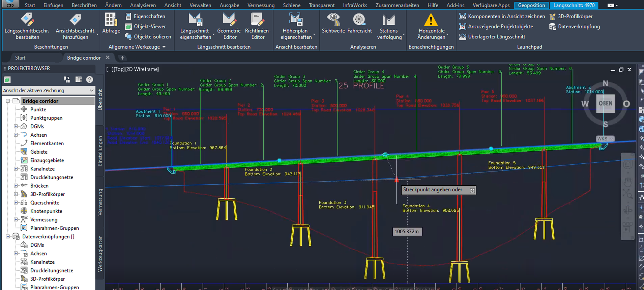Select Punkte in the tree
The height and width of the screenshot is (290, 644).
pos(38,109)
